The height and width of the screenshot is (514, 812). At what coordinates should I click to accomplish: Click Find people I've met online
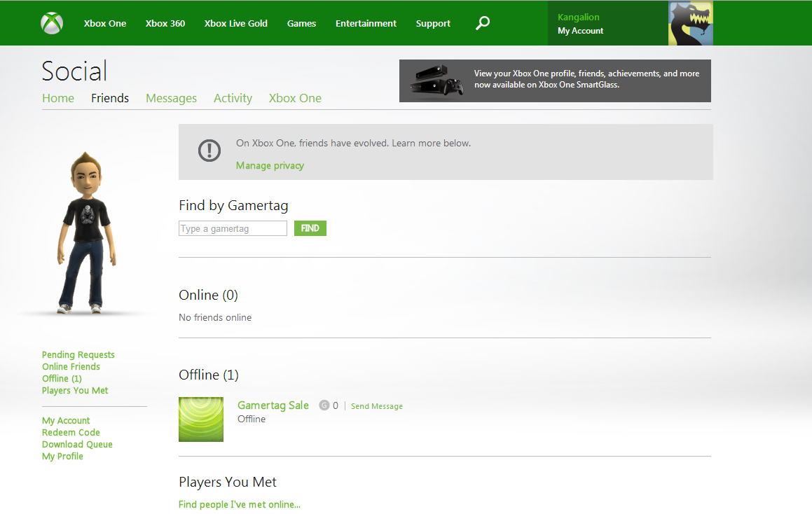(x=239, y=505)
